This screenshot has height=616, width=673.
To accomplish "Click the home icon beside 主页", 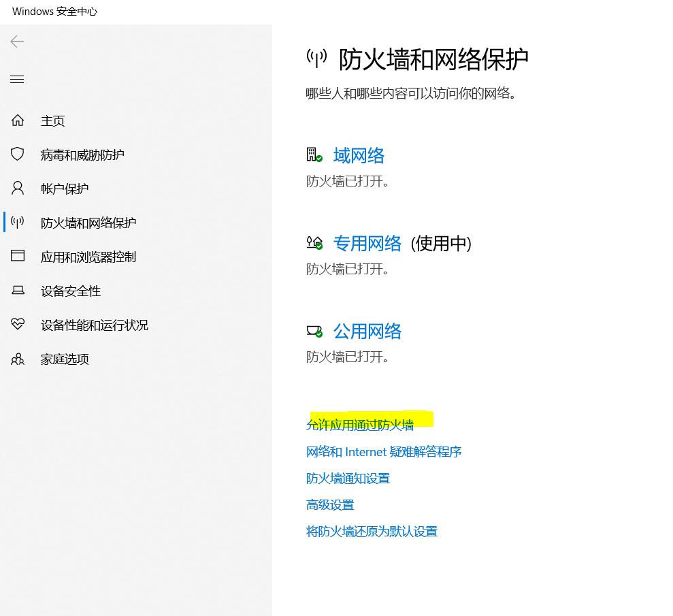I will coord(18,120).
